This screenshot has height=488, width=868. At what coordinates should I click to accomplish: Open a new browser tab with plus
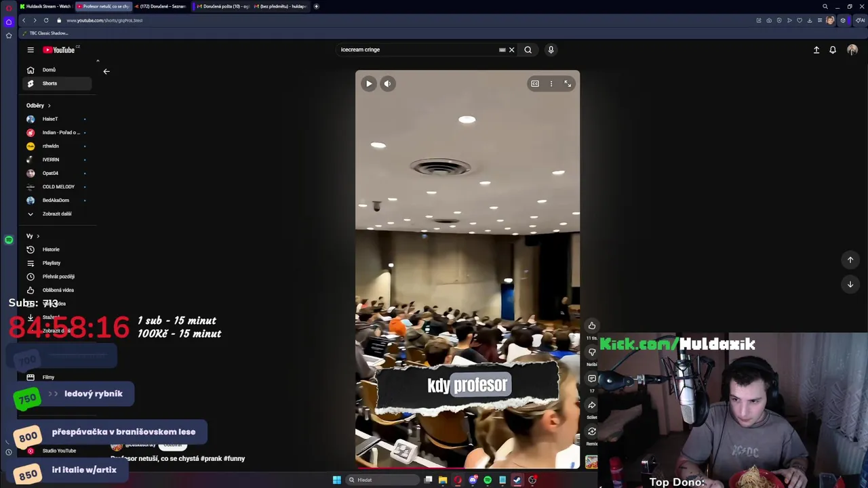tap(316, 6)
